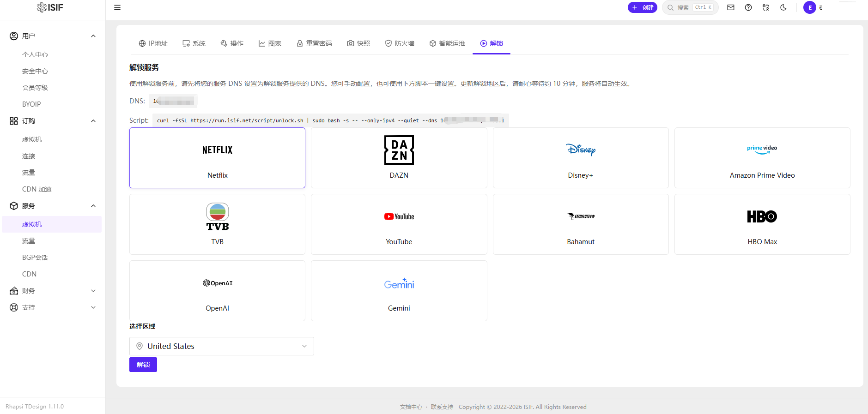Open 文档中心 footer link
Viewport: 868px width, 414px height.
pyautogui.click(x=411, y=407)
